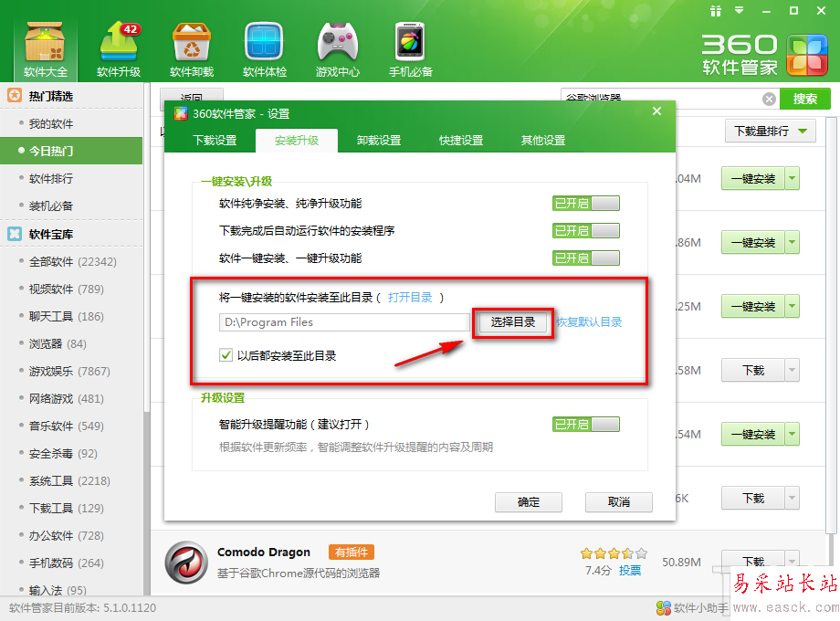Select the 软件卸载 uninstall icon
840x621 pixels.
(x=190, y=46)
